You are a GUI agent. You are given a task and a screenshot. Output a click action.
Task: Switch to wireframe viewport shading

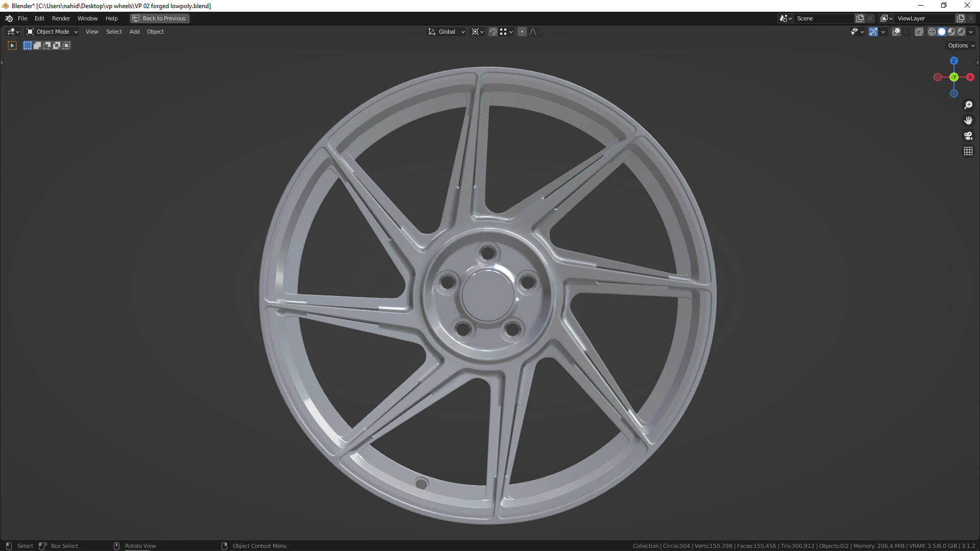[x=932, y=32]
